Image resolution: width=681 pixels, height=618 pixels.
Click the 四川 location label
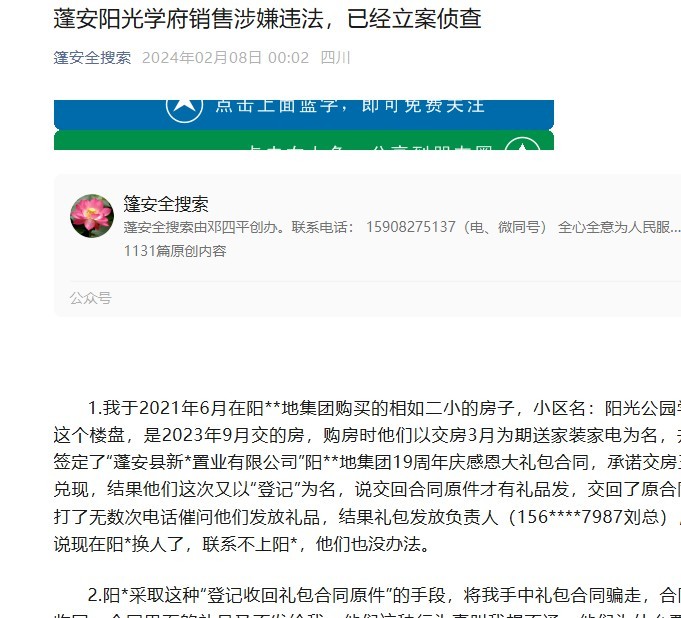pos(335,58)
